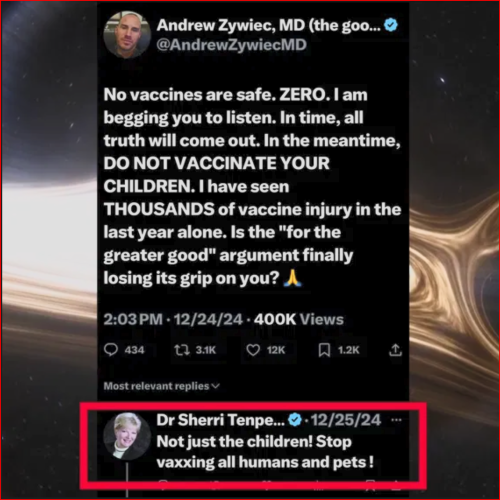Open Dr Sherri's profile avatar

(127, 436)
